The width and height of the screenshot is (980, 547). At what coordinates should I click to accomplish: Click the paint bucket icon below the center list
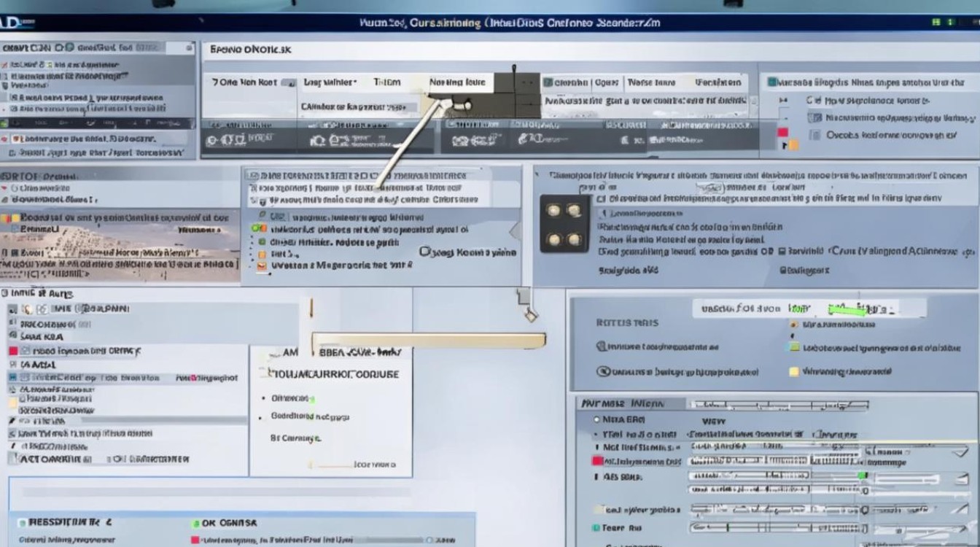(530, 314)
